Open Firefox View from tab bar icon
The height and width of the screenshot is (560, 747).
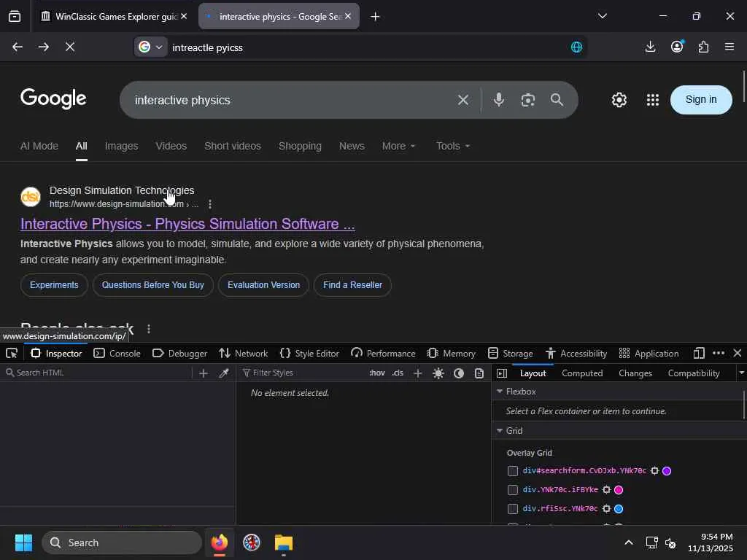point(15,16)
